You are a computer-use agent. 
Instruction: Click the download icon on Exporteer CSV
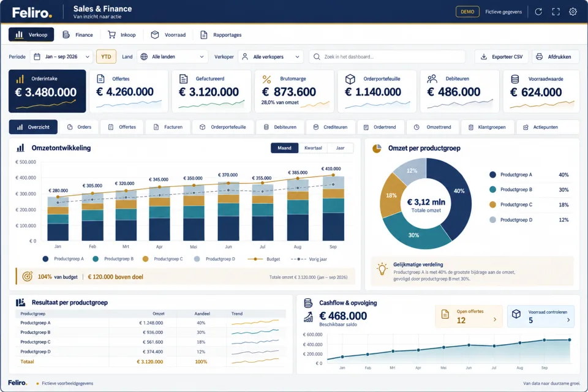tap(484, 56)
